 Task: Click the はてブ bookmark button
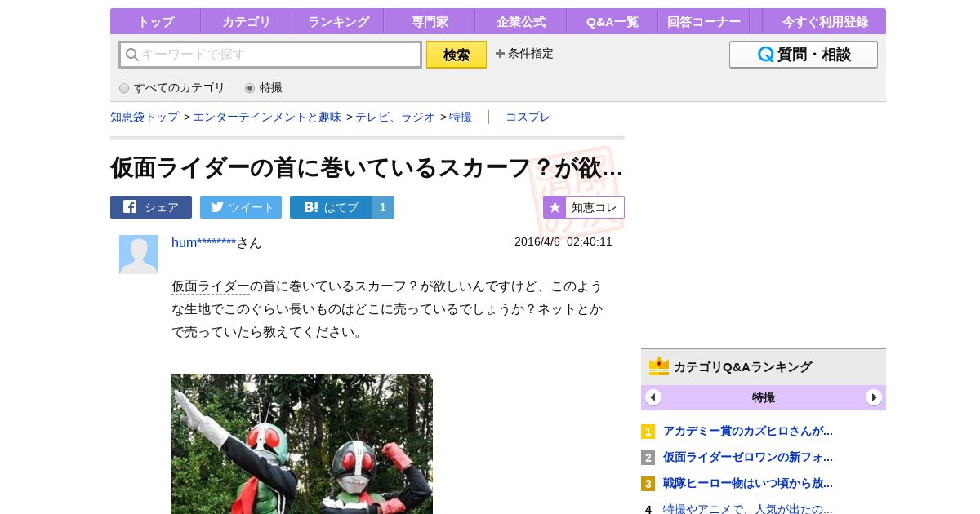[x=331, y=207]
